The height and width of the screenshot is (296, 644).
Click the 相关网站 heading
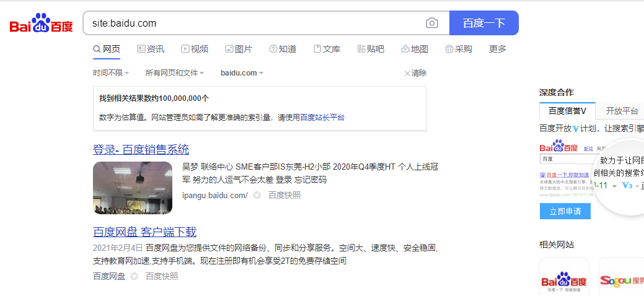point(557,245)
